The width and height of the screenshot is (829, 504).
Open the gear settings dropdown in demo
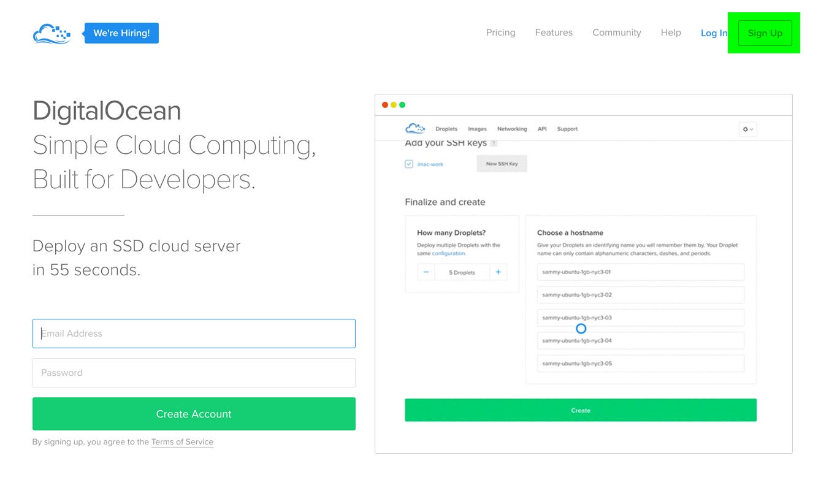(x=747, y=129)
